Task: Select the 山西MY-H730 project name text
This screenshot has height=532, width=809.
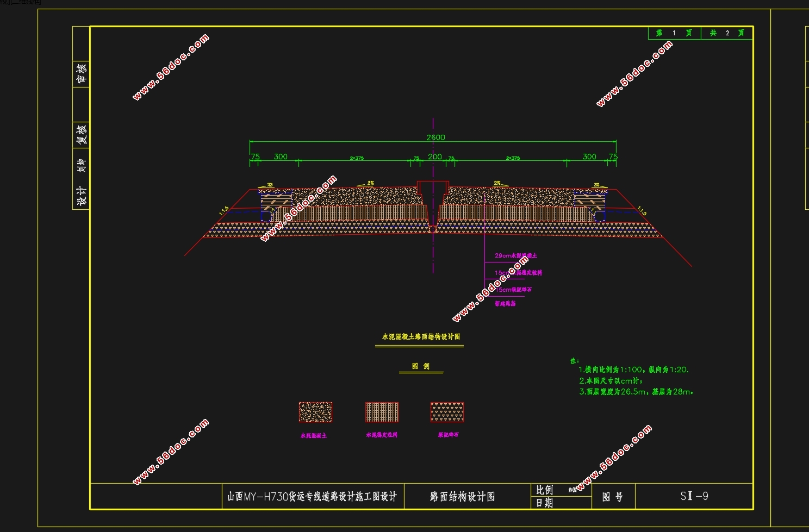Action: [312, 497]
